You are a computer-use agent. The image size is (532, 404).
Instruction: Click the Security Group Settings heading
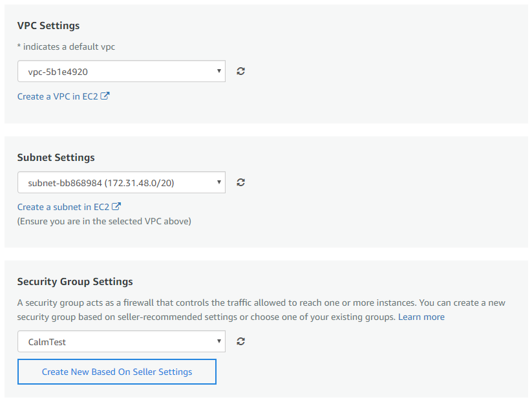click(x=75, y=282)
